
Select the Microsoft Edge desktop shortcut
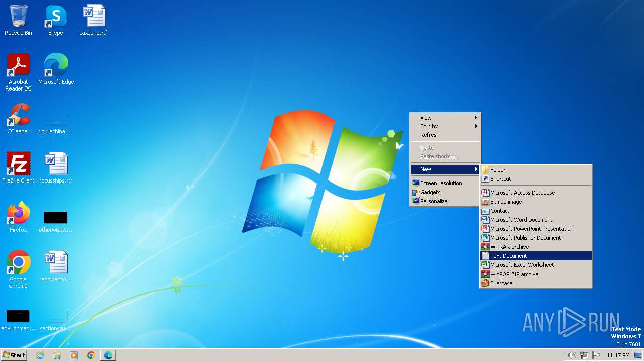pyautogui.click(x=56, y=69)
